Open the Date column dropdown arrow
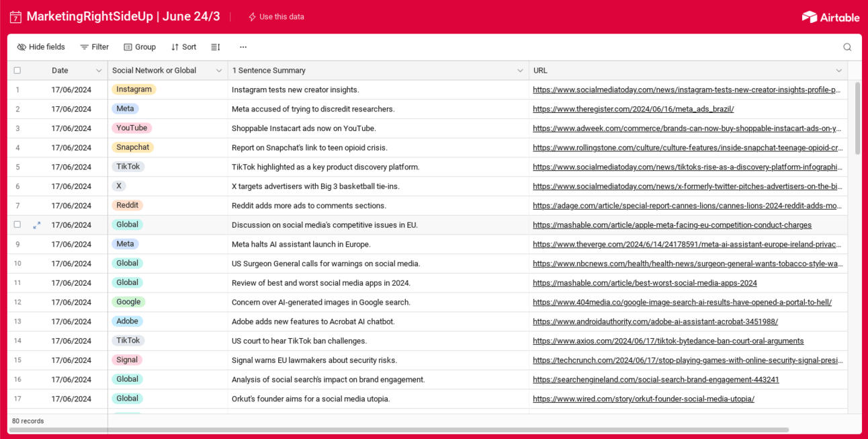 [x=99, y=71]
